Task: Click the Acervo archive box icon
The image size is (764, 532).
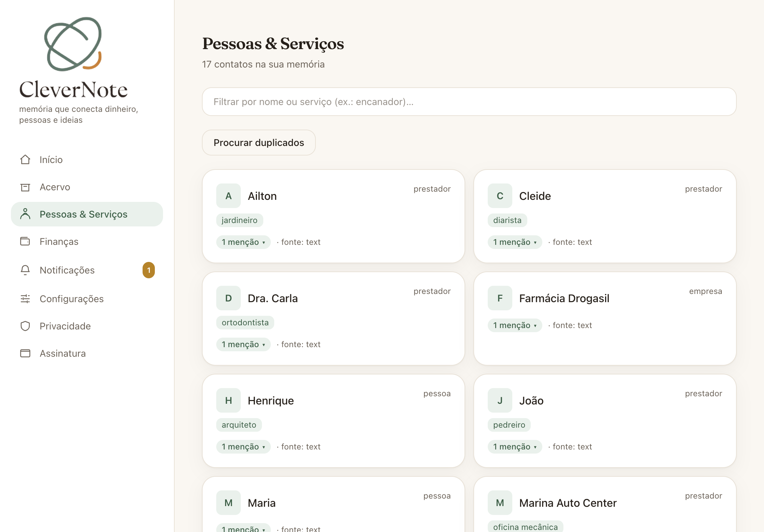Action: (x=25, y=187)
